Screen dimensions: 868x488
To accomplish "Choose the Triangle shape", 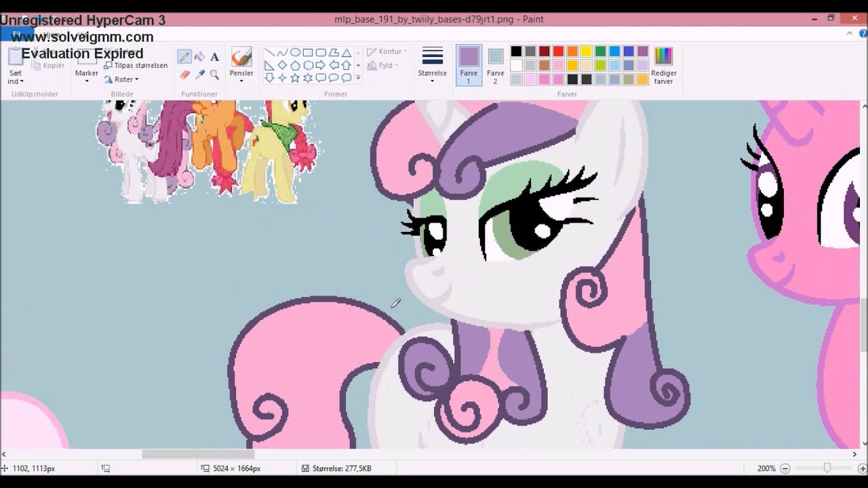I will 347,53.
